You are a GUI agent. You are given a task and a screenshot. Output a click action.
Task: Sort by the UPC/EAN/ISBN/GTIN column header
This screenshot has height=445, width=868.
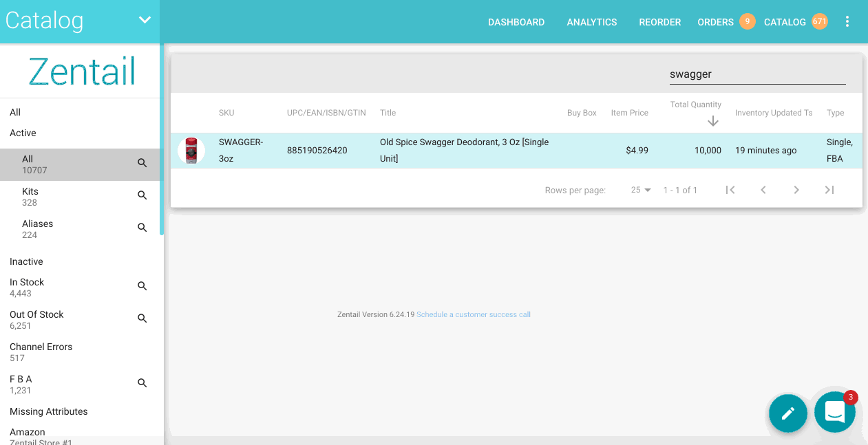(326, 113)
